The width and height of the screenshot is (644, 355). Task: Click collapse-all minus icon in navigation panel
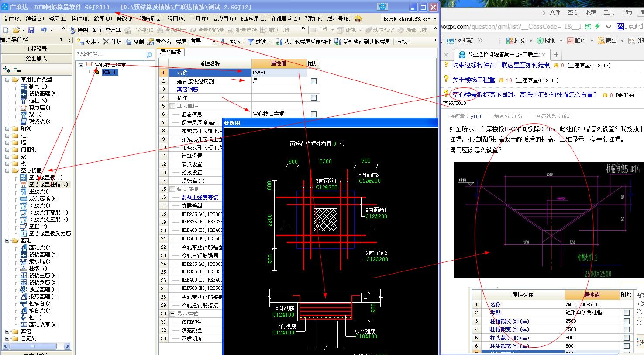click(17, 70)
